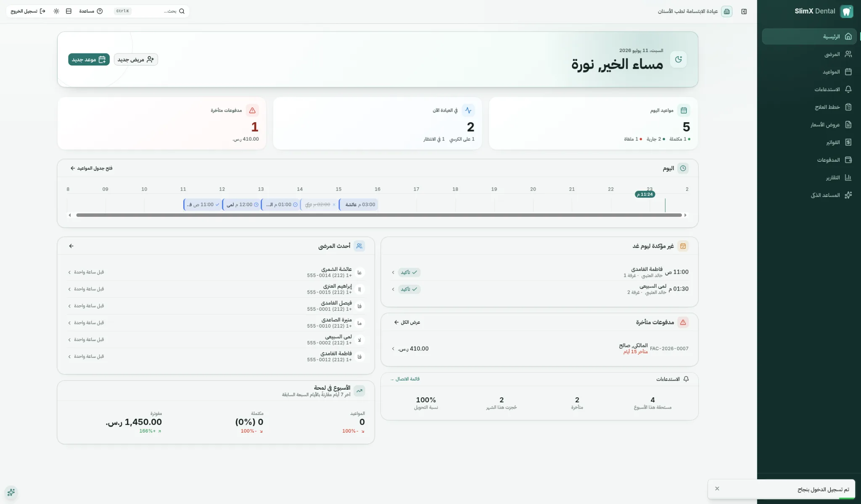Screen dimensions: 861x504
Task: Open مساعدة help
Action: tap(91, 11)
